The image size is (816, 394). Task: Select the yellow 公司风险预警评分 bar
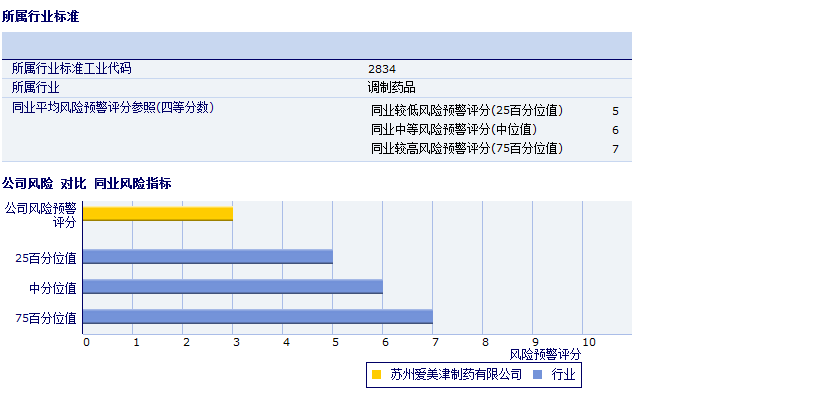(158, 214)
